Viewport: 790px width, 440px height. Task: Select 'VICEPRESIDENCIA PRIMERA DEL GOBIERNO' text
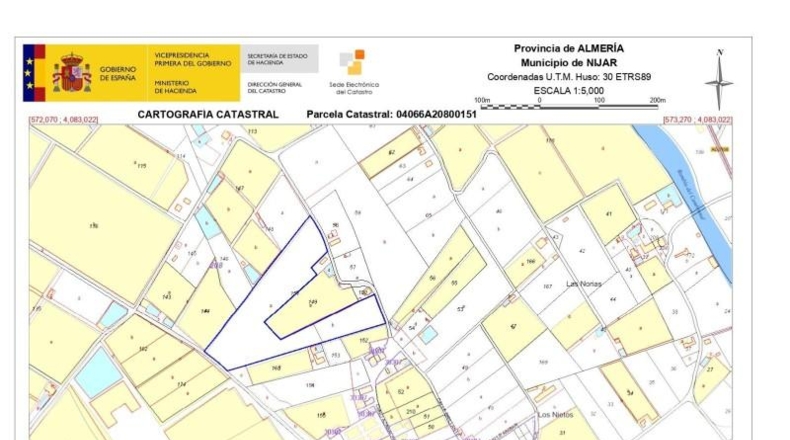(192, 59)
